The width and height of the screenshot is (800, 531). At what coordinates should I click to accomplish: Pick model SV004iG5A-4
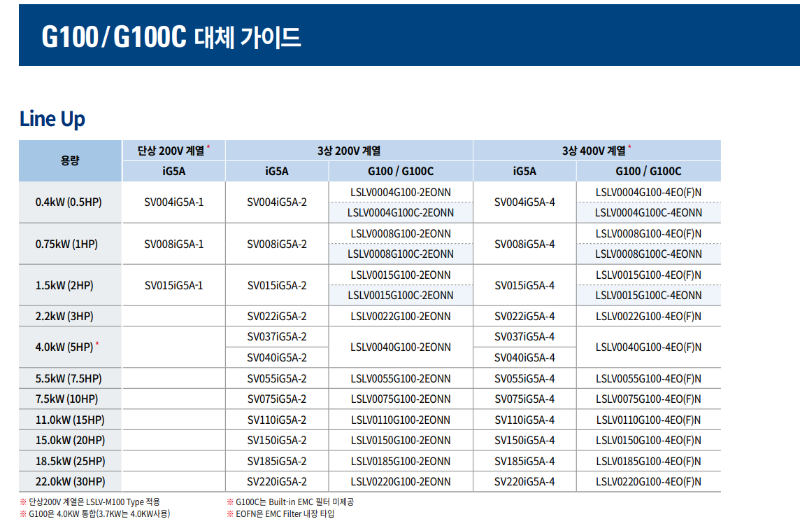(524, 202)
